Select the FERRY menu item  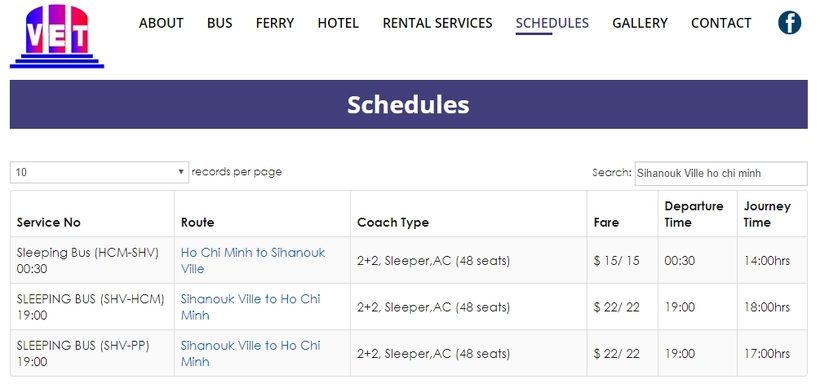(275, 23)
